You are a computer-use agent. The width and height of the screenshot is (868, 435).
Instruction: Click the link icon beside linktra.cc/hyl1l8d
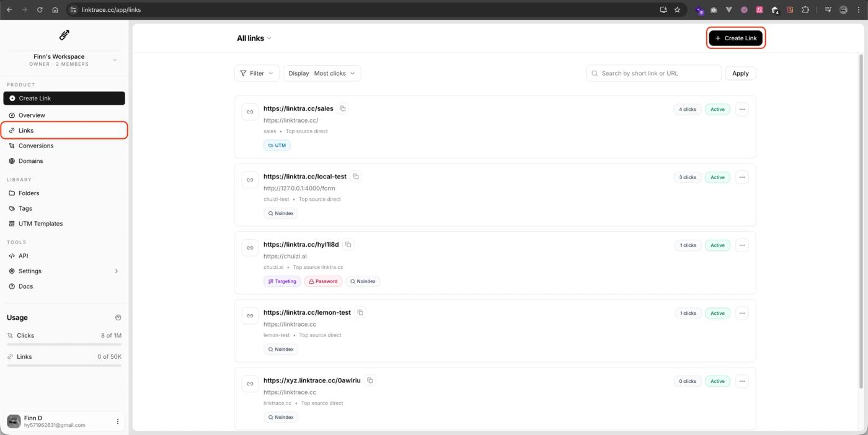tap(250, 248)
